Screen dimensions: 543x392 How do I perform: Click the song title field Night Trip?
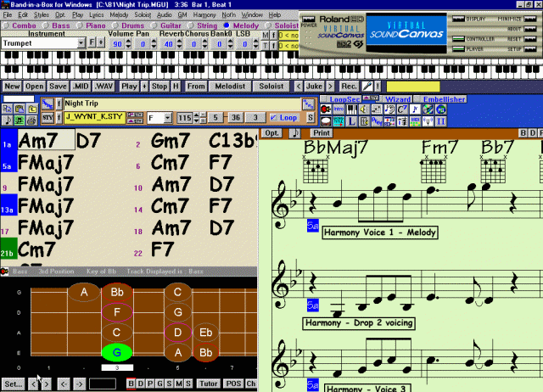pyautogui.click(x=182, y=104)
